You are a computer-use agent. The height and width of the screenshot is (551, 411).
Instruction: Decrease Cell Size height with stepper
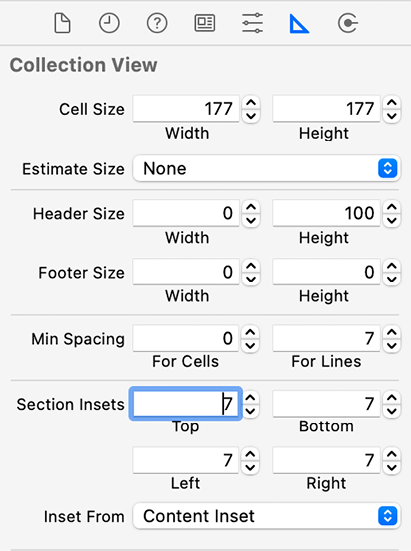(392, 116)
